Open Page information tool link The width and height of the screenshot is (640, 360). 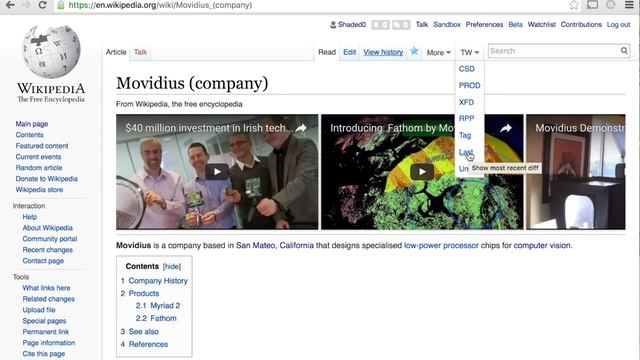click(49, 343)
